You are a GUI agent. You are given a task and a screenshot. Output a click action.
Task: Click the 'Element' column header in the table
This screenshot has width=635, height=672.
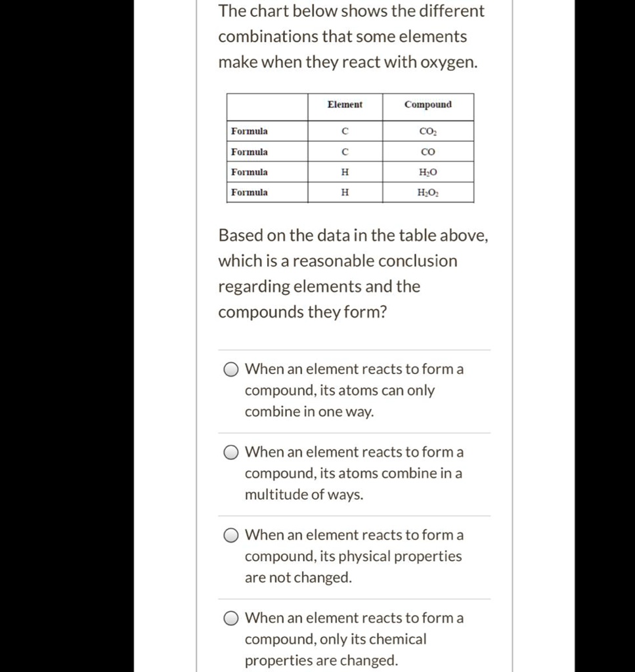pos(345,105)
